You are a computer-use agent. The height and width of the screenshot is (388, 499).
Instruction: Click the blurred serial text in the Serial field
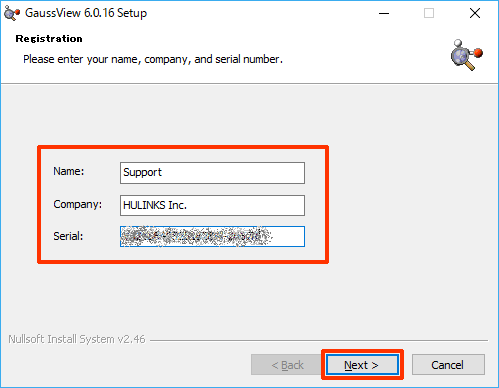pos(196,236)
